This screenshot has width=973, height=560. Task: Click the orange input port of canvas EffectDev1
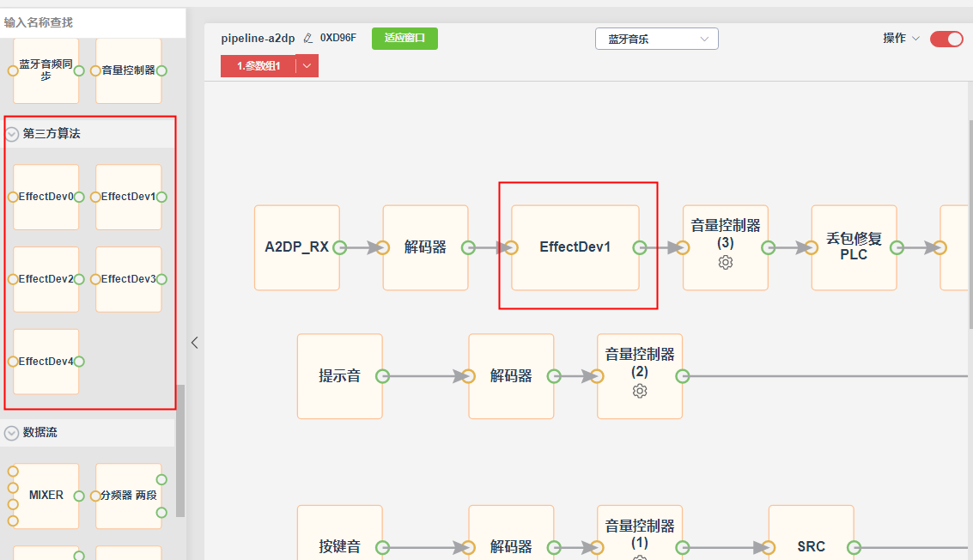point(511,247)
